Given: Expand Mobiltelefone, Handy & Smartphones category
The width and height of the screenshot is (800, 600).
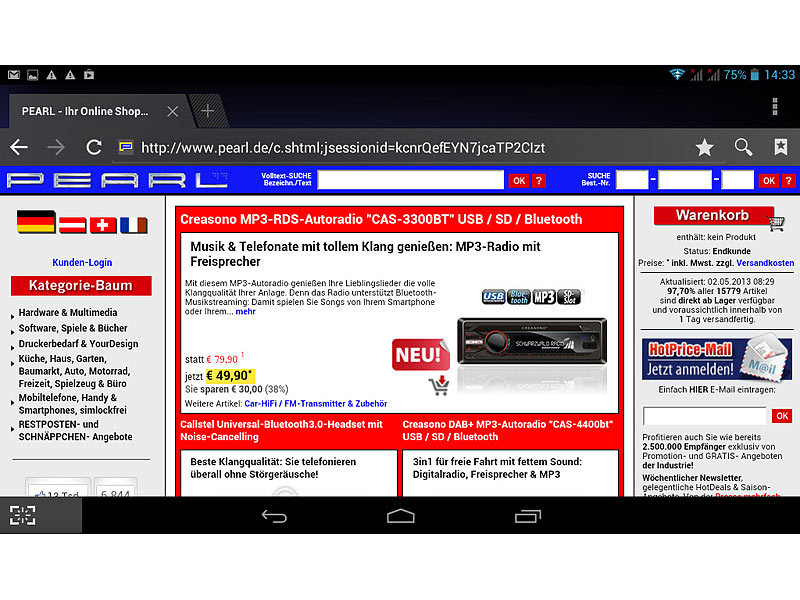Looking at the screenshot, I should click(x=72, y=404).
